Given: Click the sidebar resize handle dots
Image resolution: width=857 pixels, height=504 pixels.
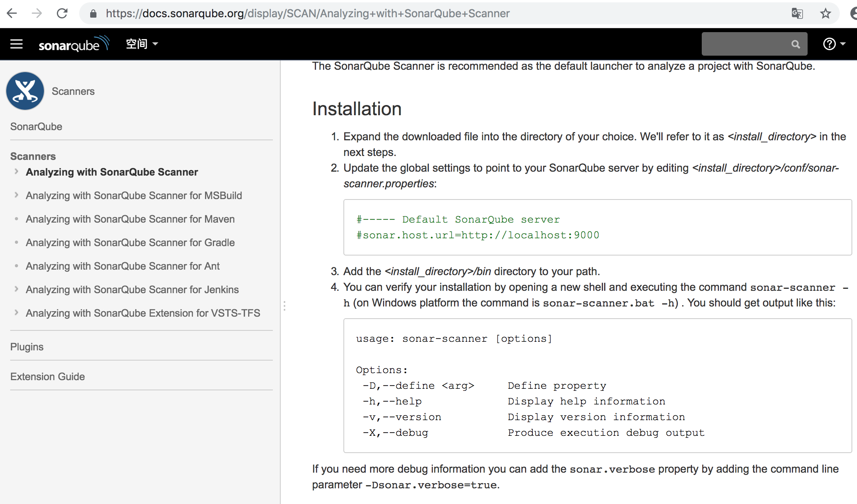Looking at the screenshot, I should (284, 306).
